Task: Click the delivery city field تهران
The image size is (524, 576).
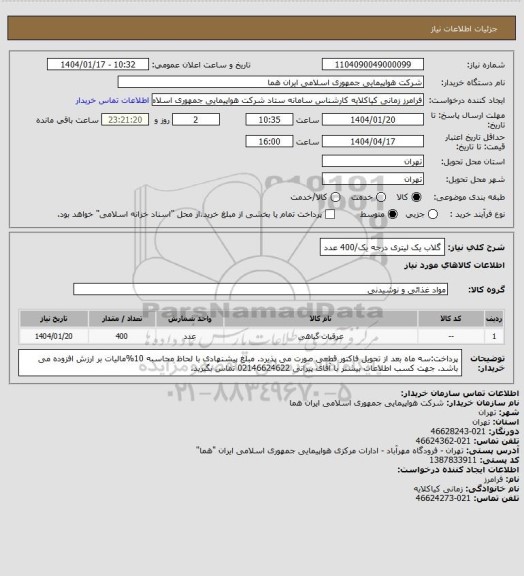Action: [x=373, y=179]
